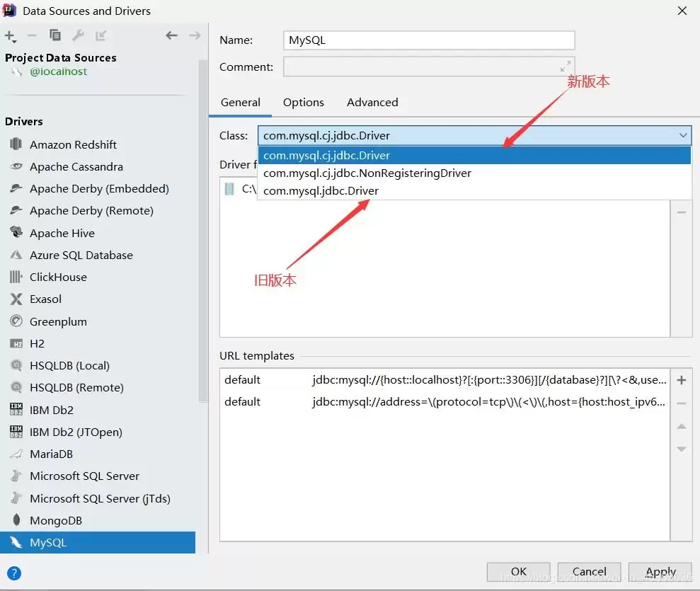Image resolution: width=700 pixels, height=591 pixels.
Task: Select the jdbc:mysql://address= URL template row
Action: point(445,402)
